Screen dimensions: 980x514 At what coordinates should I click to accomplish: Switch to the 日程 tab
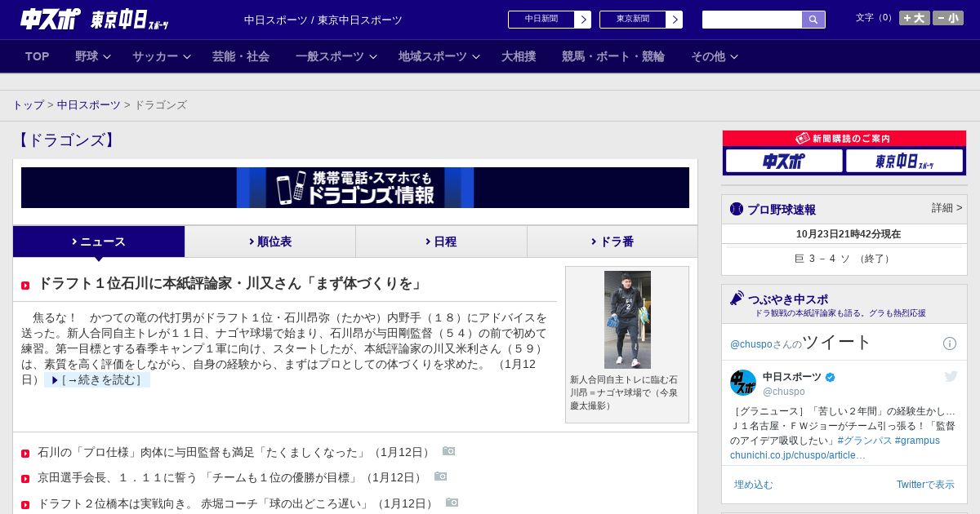tap(441, 241)
